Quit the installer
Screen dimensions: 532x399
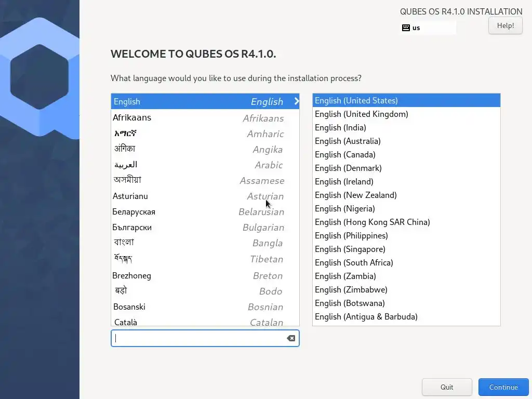pos(447,387)
